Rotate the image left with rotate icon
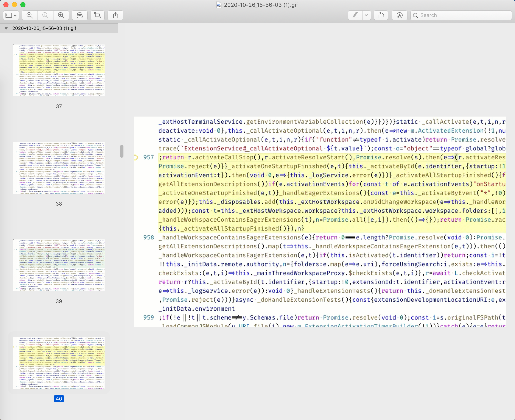 click(381, 15)
